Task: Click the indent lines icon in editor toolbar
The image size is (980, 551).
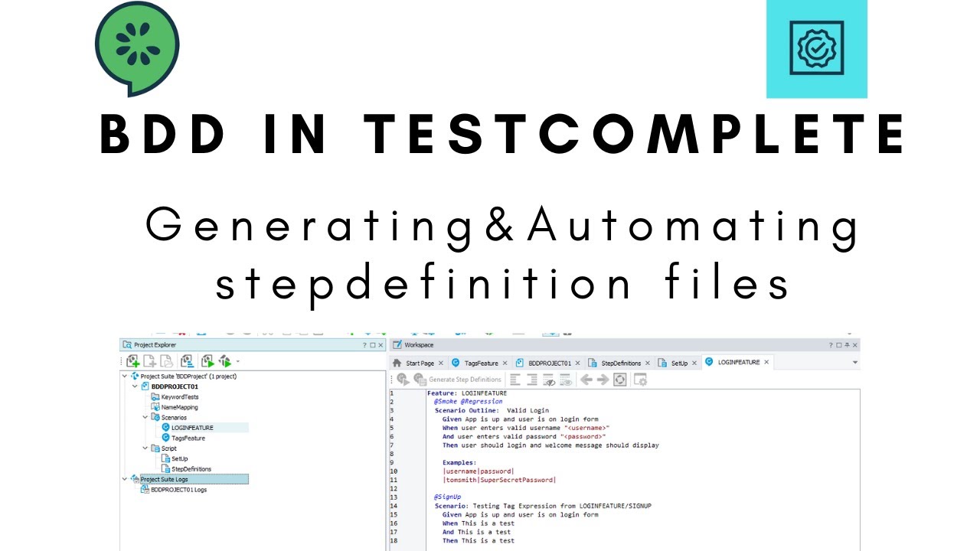Action: [x=532, y=380]
